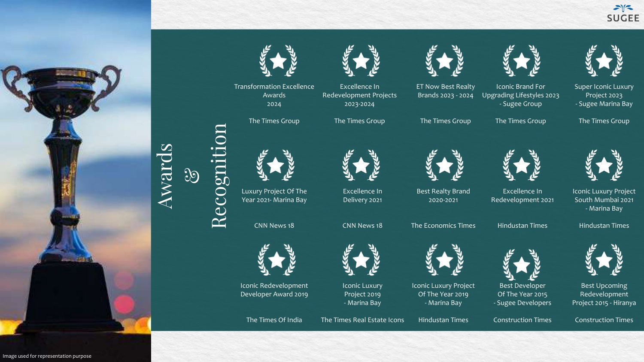Select laurel for Iconic Luxury Project Of The Year 2019
Image resolution: width=644 pixels, height=362 pixels.
(444, 260)
